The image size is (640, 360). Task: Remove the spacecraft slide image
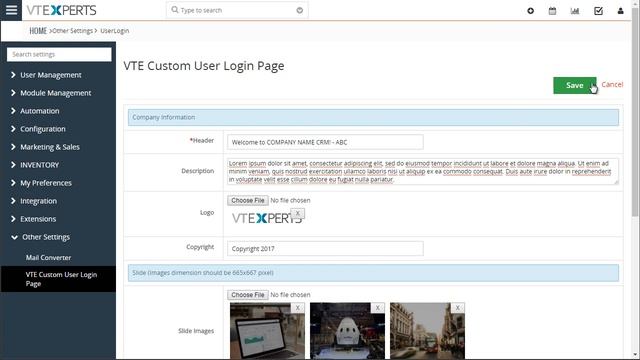pos(378,308)
